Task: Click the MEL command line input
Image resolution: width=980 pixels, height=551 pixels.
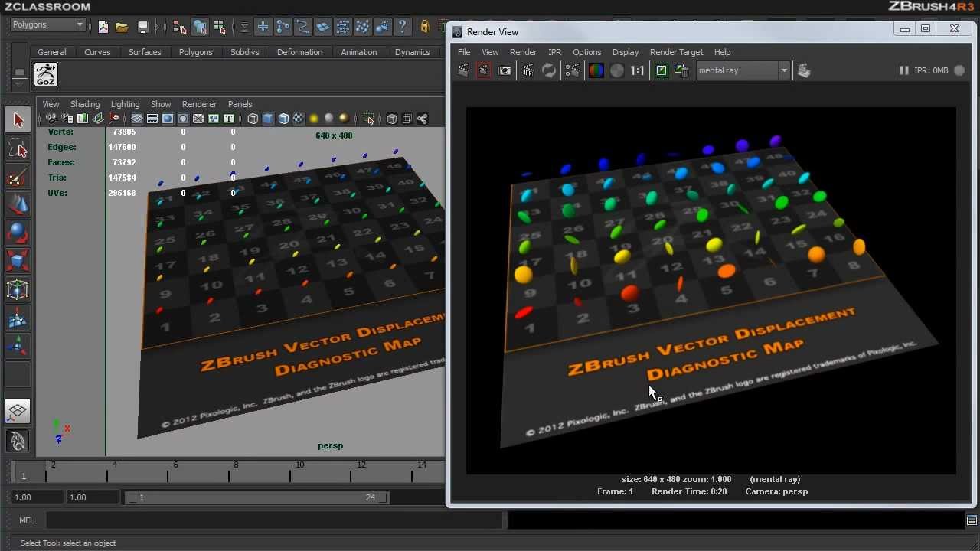Action: 274,520
